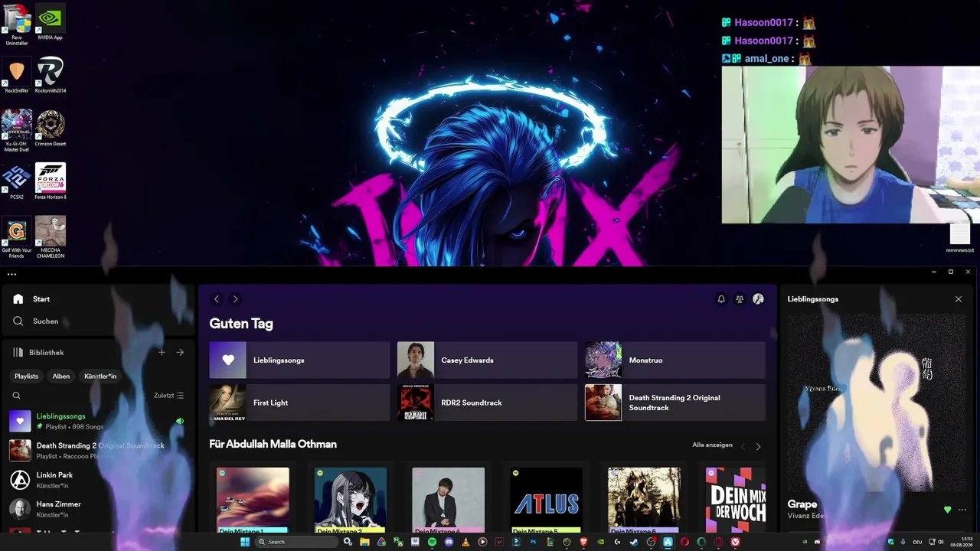Select Golf With Your Friends desktop icon
Image resolution: width=980 pixels, height=551 pixels.
(x=17, y=237)
